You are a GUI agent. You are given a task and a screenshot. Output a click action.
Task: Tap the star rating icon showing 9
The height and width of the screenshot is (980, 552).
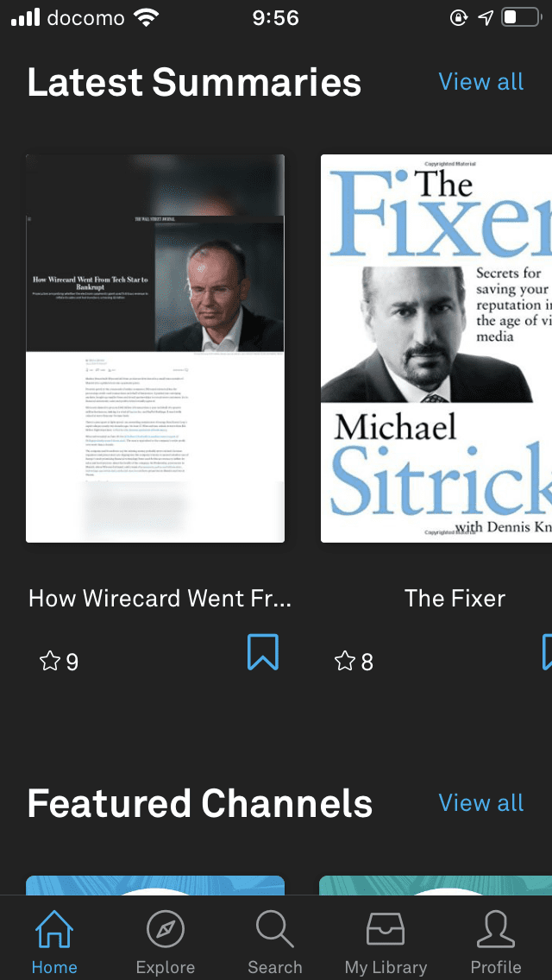point(49,661)
